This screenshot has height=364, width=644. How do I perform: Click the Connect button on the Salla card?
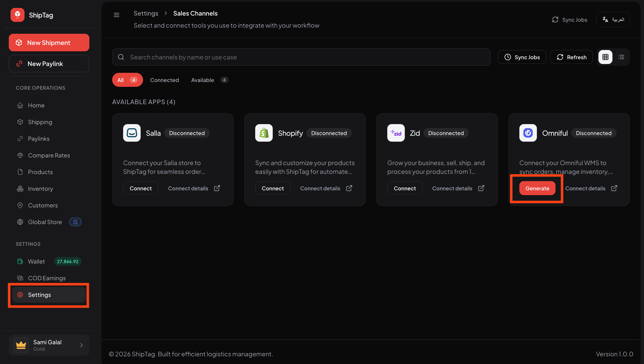pyautogui.click(x=140, y=188)
